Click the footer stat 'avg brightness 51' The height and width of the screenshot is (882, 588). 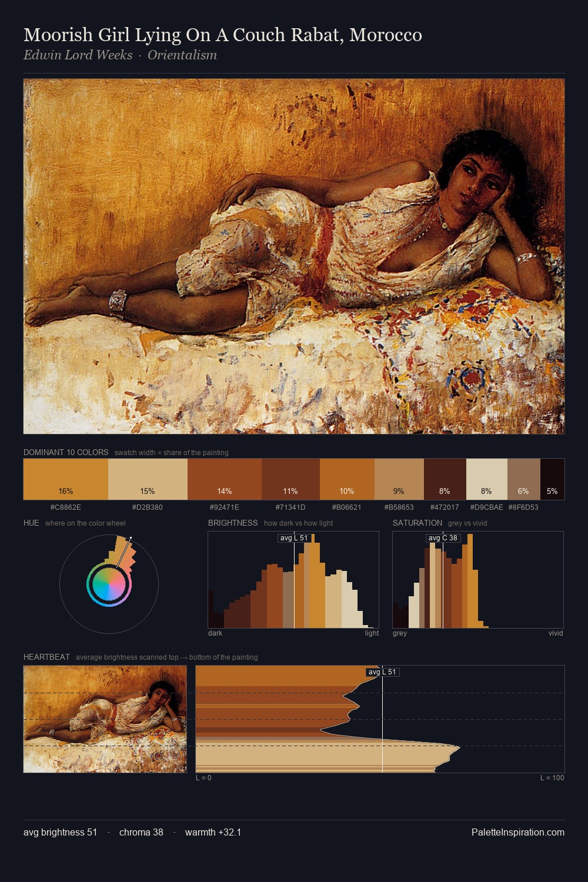click(x=60, y=832)
